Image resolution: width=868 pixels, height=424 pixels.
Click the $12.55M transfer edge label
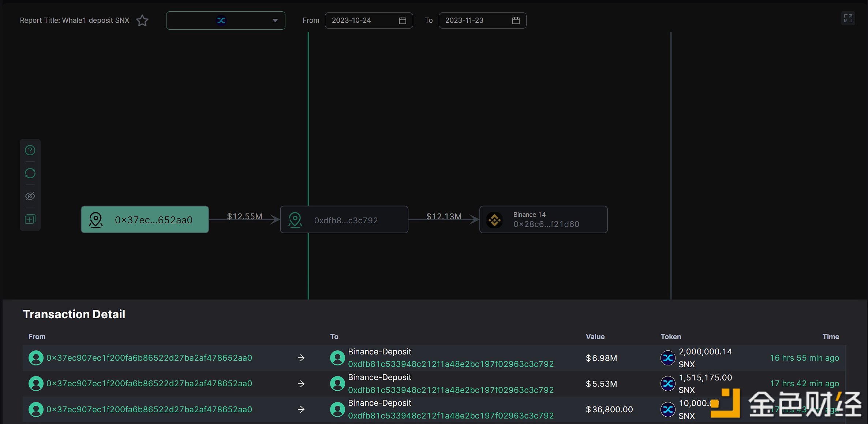244,216
